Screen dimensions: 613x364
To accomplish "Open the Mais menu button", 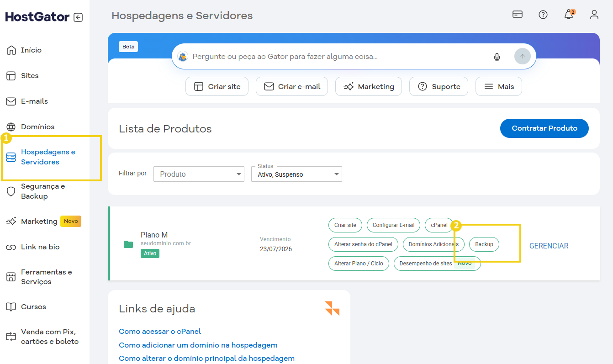I will pos(499,86).
